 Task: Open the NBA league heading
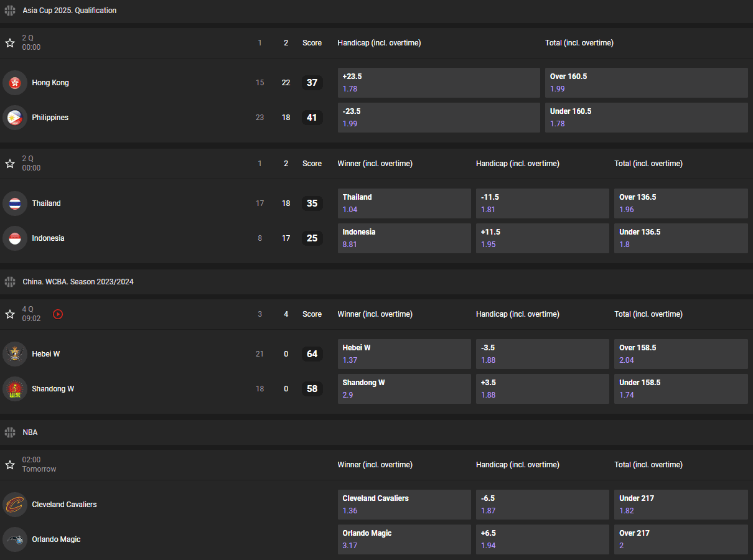(30, 432)
